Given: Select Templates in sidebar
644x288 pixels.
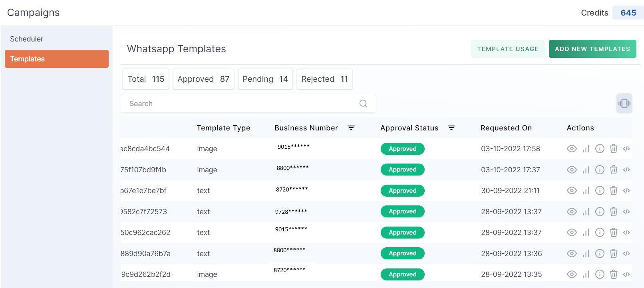Looking at the screenshot, I should point(57,59).
